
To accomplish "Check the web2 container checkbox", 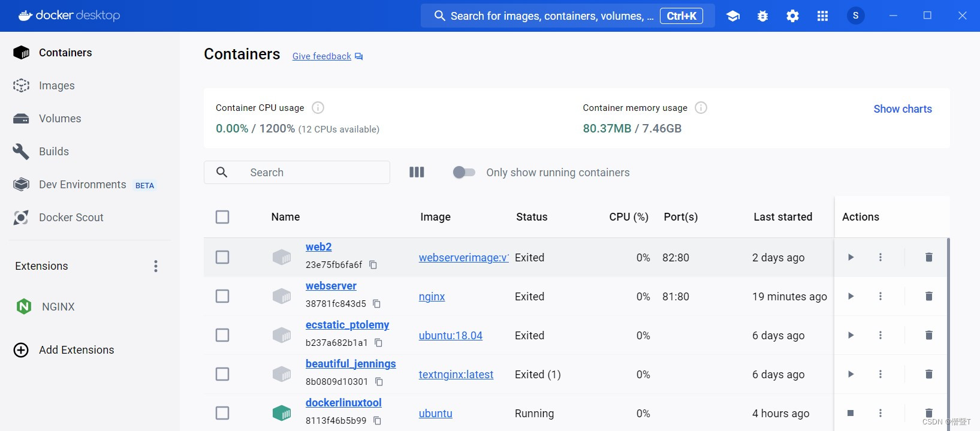I will pos(222,257).
